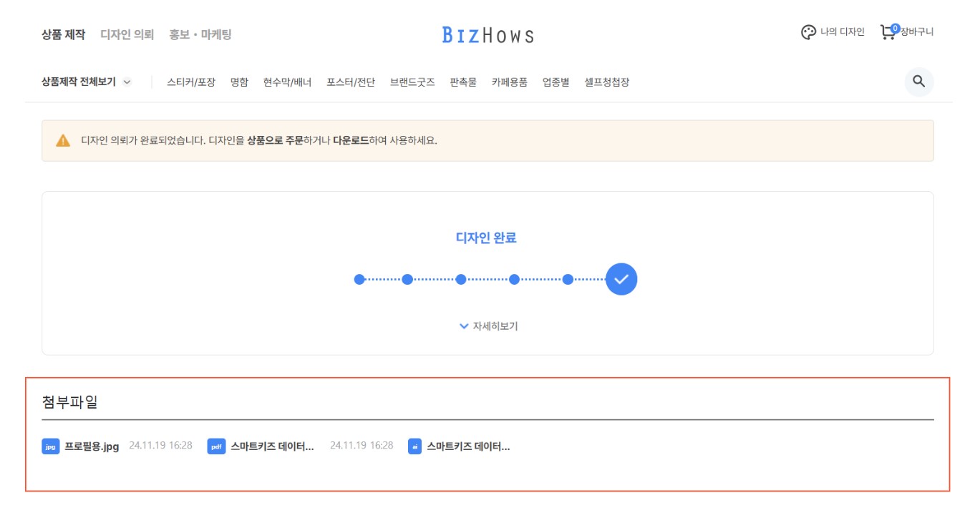Click the 나의 디자인 link
The height and width of the screenshot is (518, 980).
click(x=842, y=32)
